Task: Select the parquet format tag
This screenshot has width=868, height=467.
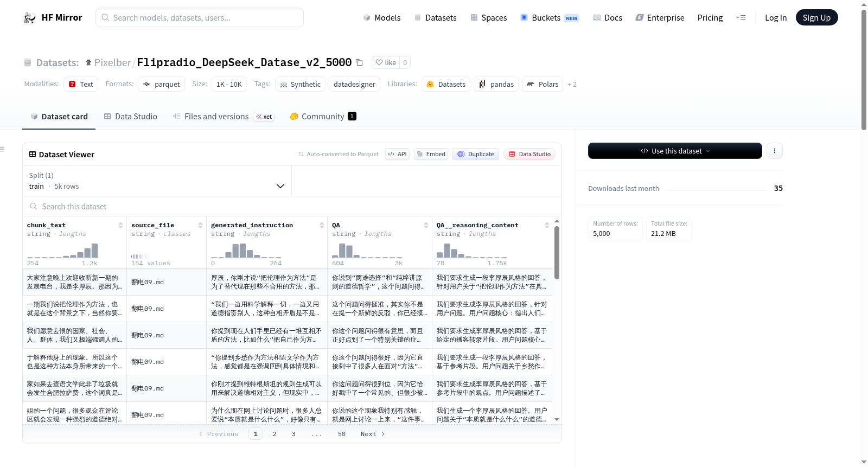Action: coord(161,84)
